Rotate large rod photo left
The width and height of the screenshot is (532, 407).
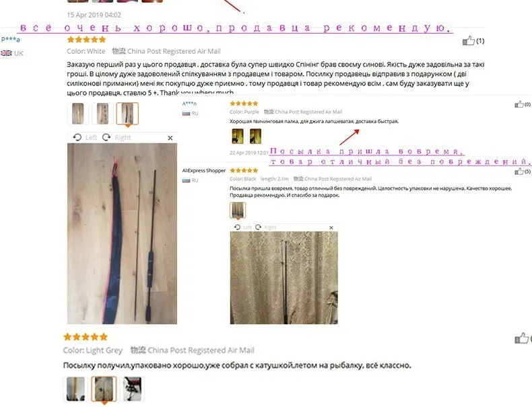click(x=85, y=137)
